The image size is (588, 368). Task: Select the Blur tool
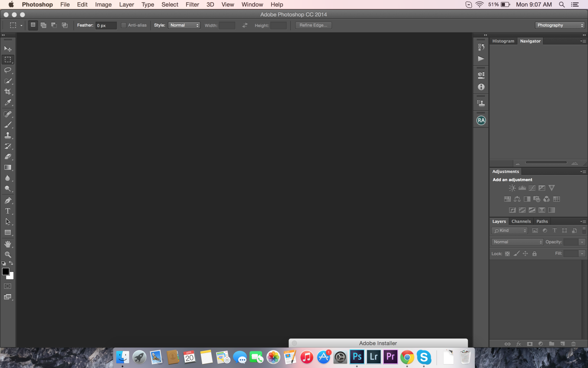8,178
